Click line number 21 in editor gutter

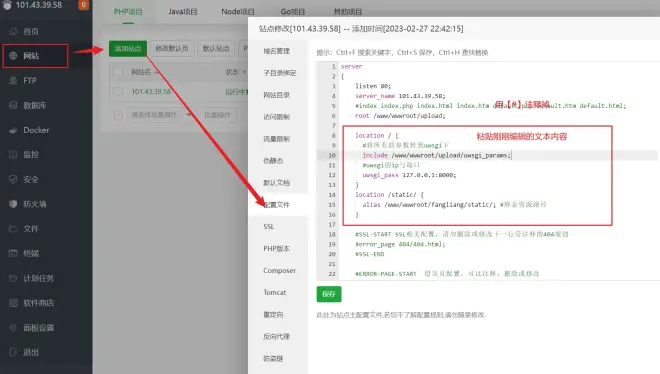[x=332, y=264]
